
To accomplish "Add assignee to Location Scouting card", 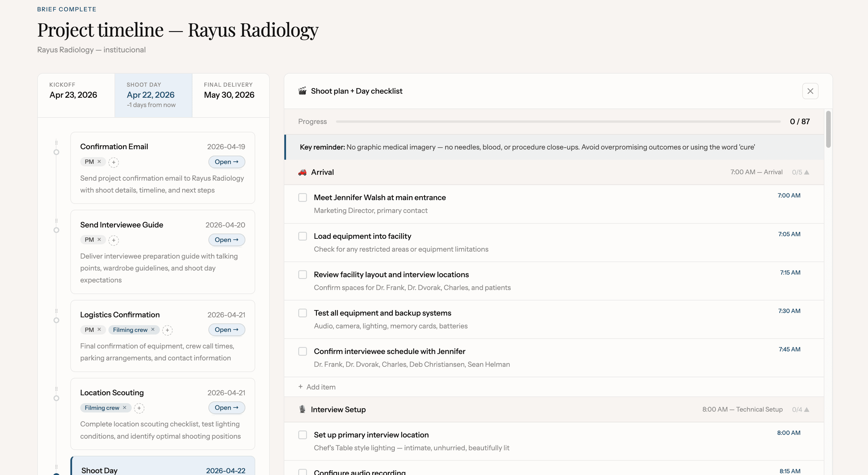I will click(x=139, y=408).
